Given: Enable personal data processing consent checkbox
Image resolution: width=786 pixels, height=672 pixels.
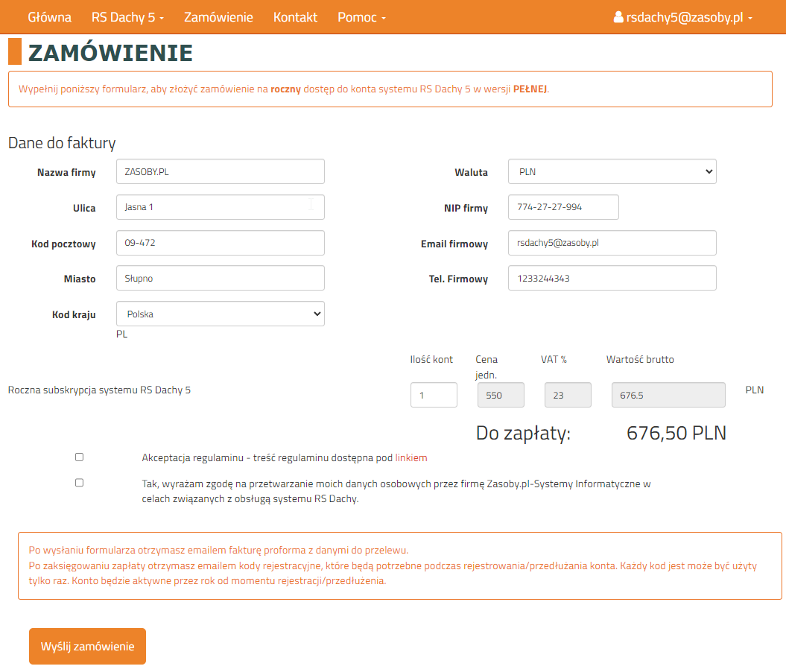Looking at the screenshot, I should [80, 483].
